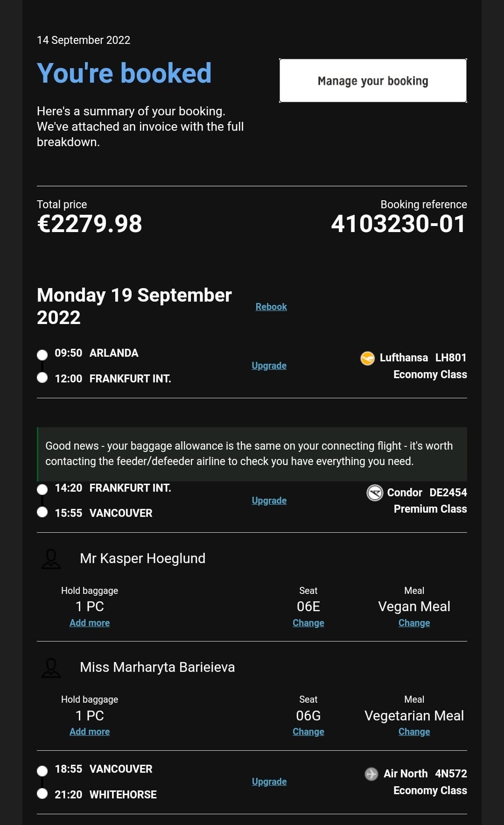
Task: Click the 21:20 Whitehorse arrival marker dot
Action: [x=42, y=793]
